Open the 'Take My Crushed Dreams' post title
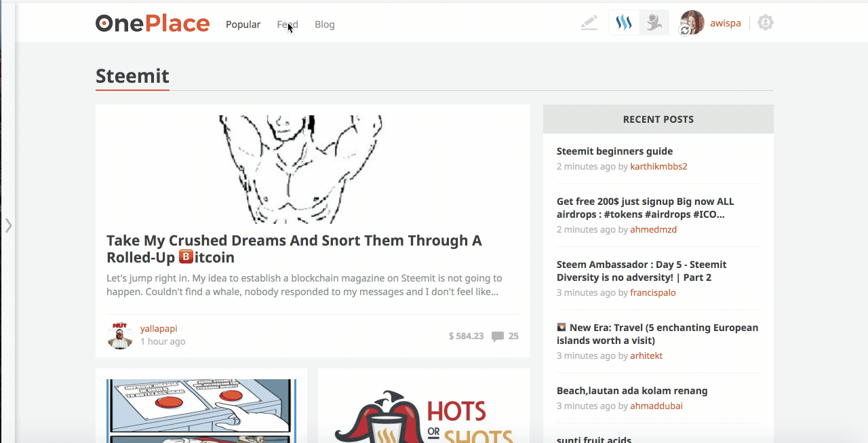 (294, 249)
